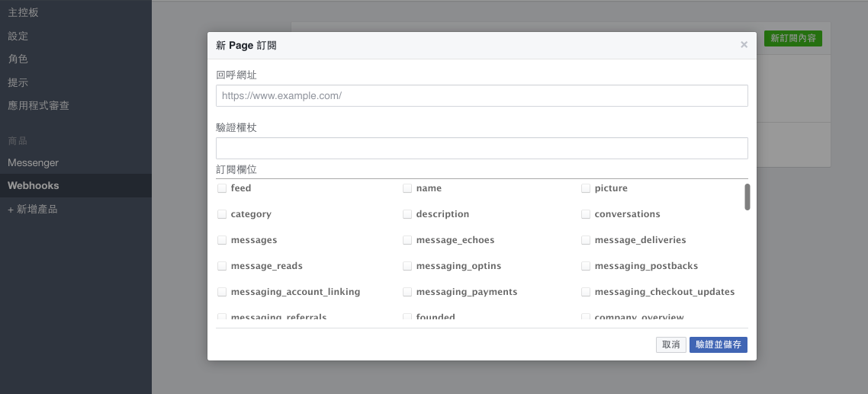Screen dimensions: 868x394
Task: Enable the feed subscription checkbox
Action: coord(222,188)
